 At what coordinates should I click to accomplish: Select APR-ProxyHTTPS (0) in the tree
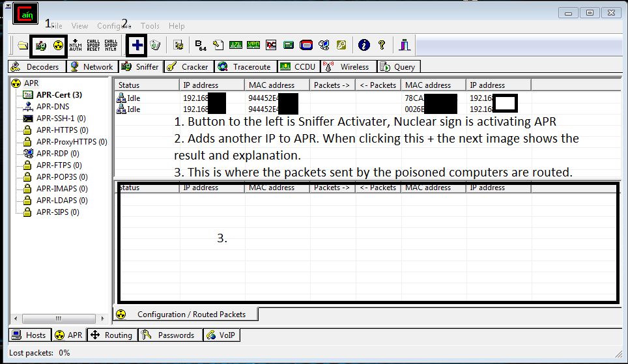72,142
